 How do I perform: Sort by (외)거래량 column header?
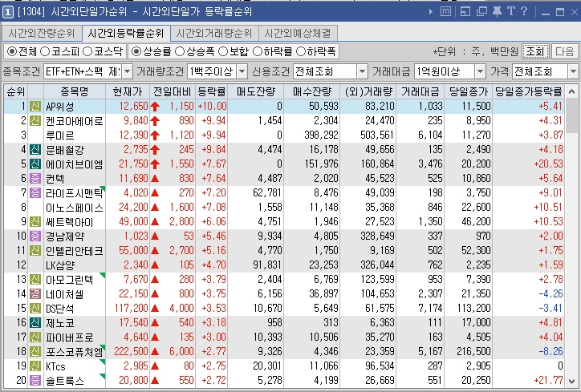368,92
